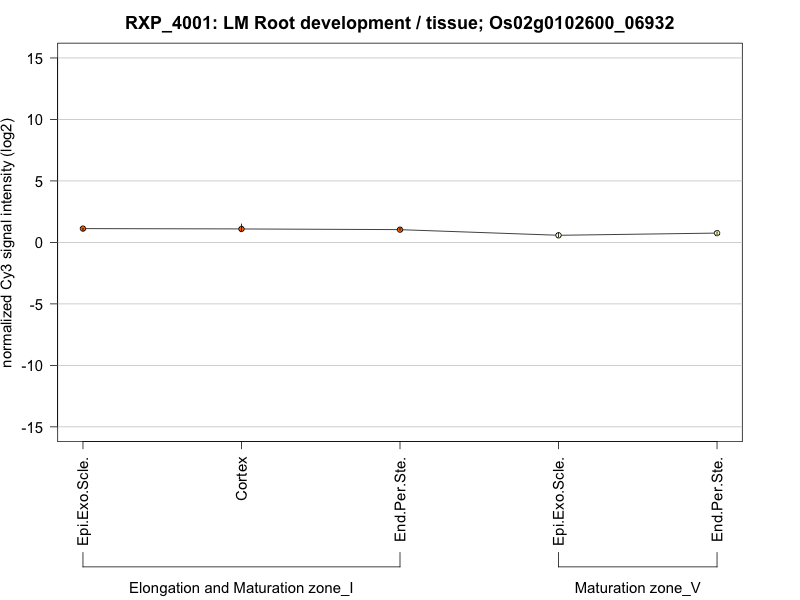Click the rightmost pale data point
800x600 pixels.
click(717, 233)
